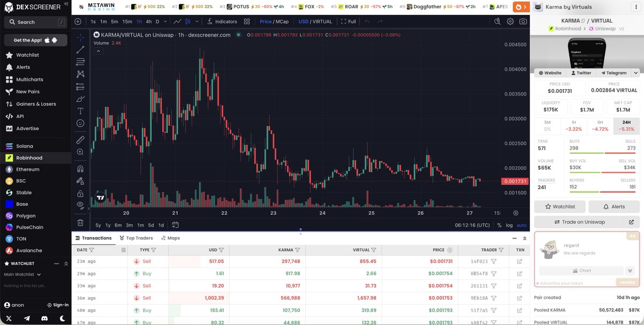Switch chart to 15m timeframe

[127, 21]
